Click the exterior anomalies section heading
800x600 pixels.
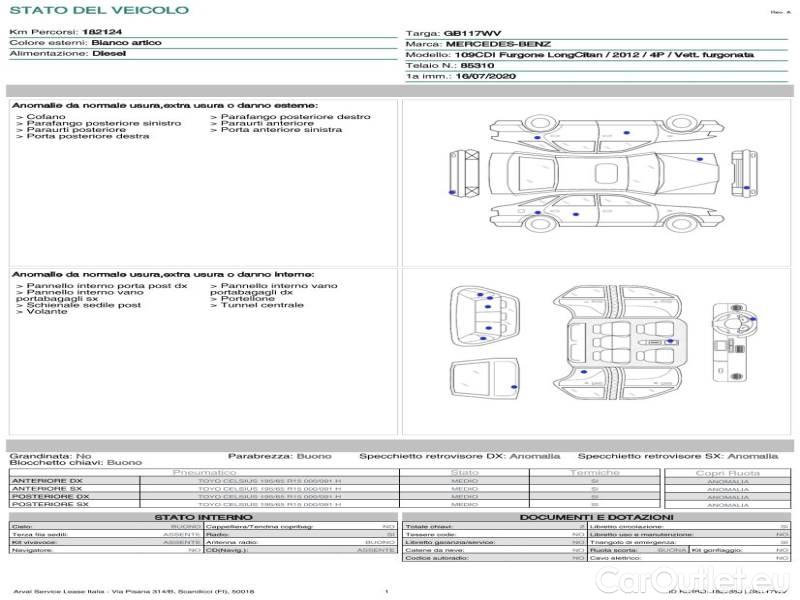165,105
